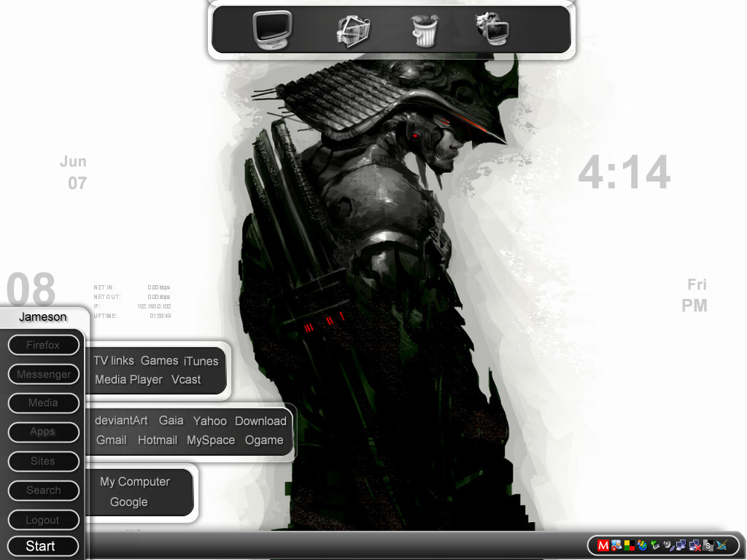Open the Yahoo site link
Image resolution: width=747 pixels, height=560 pixels.
click(209, 421)
